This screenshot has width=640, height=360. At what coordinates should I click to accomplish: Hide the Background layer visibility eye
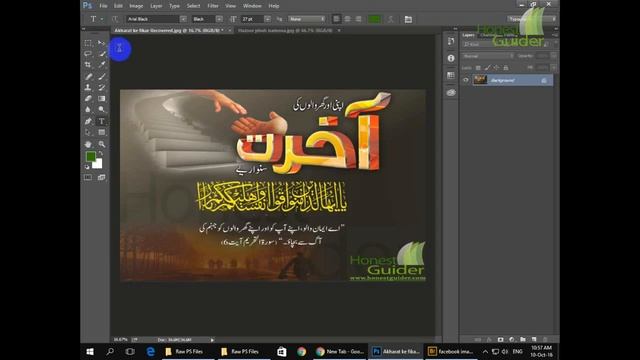466,80
